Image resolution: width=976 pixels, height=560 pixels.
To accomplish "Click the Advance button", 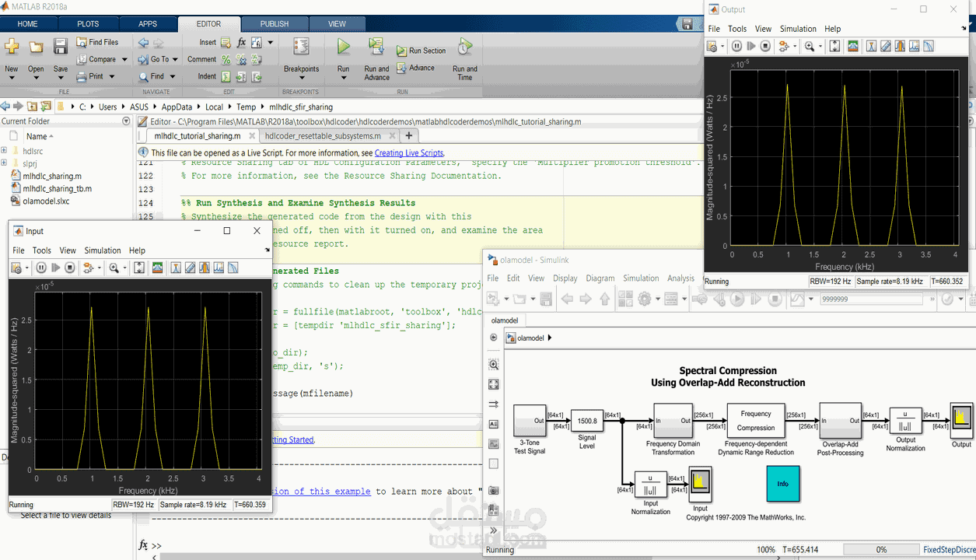I will click(x=415, y=68).
